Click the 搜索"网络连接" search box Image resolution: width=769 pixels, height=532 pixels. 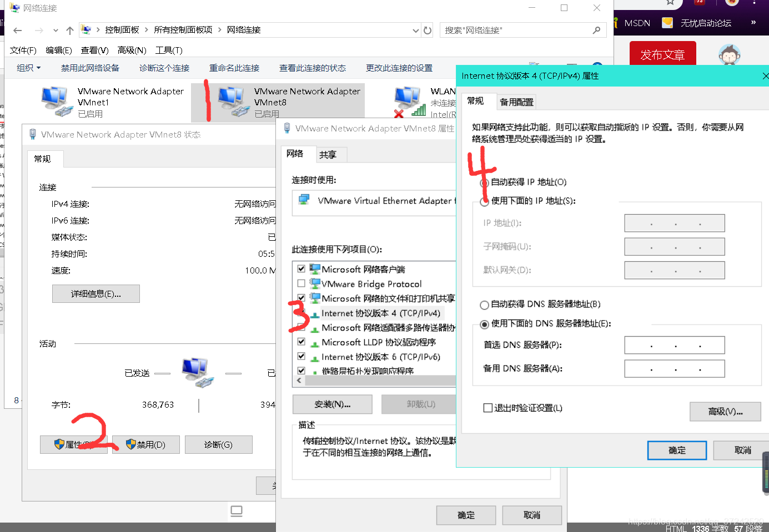click(x=522, y=31)
